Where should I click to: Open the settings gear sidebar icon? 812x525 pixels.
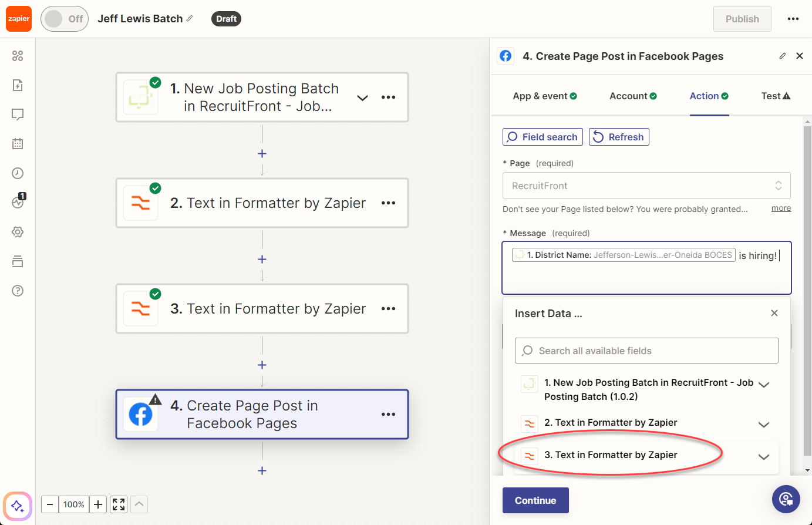coord(18,232)
